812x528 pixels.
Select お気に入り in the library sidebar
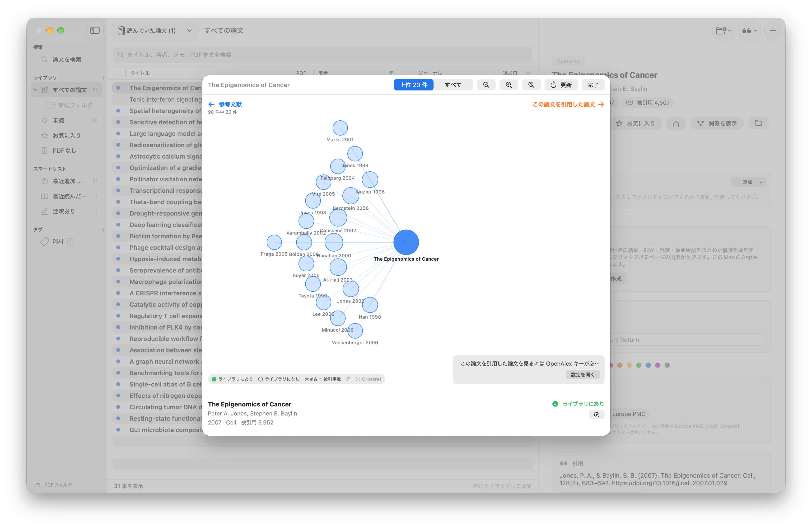[x=66, y=136]
